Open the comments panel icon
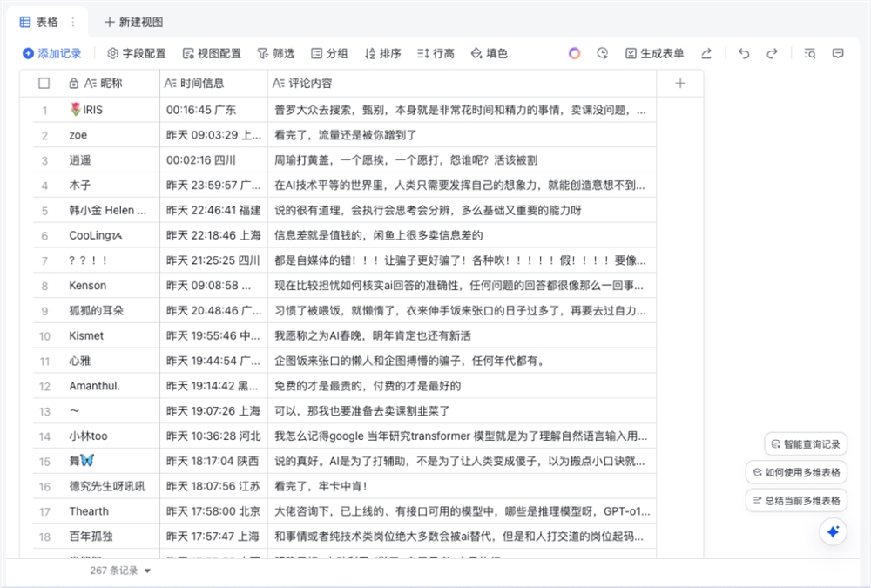871x588 pixels. point(837,53)
